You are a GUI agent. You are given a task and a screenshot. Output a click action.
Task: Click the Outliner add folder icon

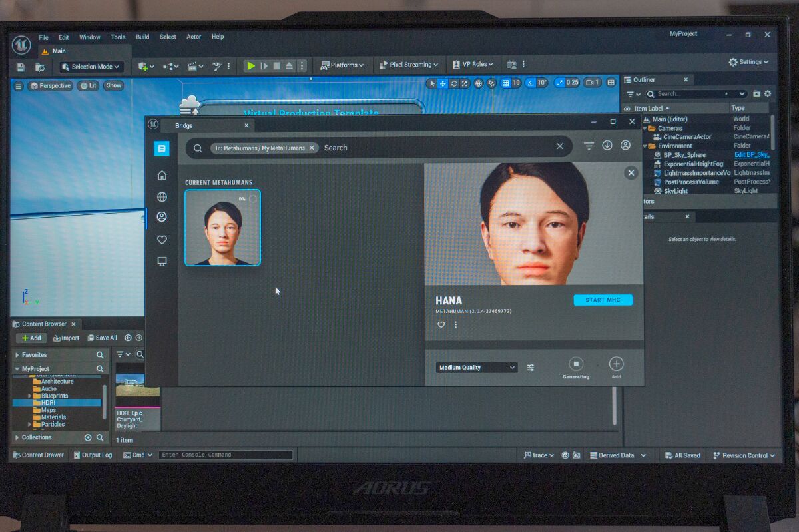[757, 94]
